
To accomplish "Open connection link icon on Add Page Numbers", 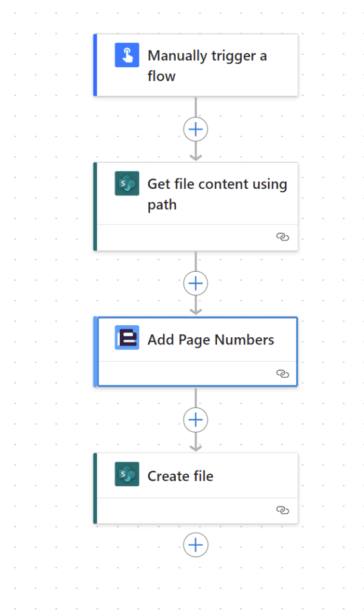I will pyautogui.click(x=282, y=374).
